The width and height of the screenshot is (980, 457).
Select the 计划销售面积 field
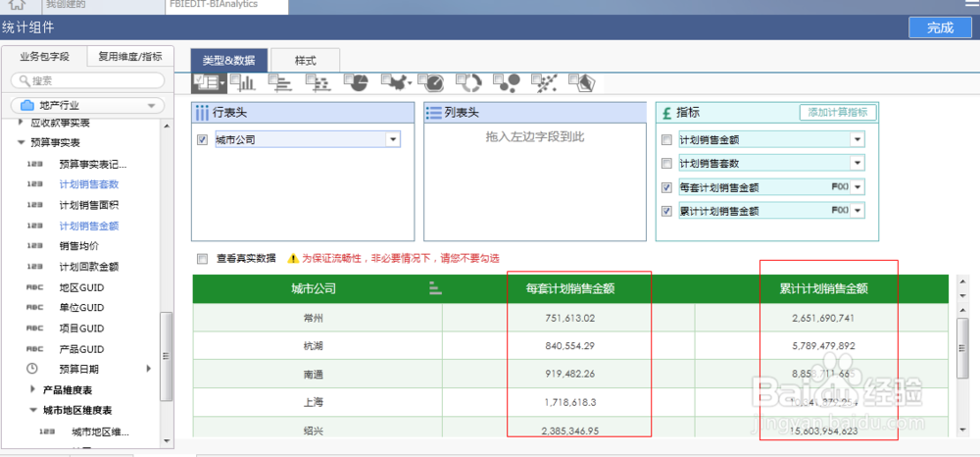(x=89, y=205)
